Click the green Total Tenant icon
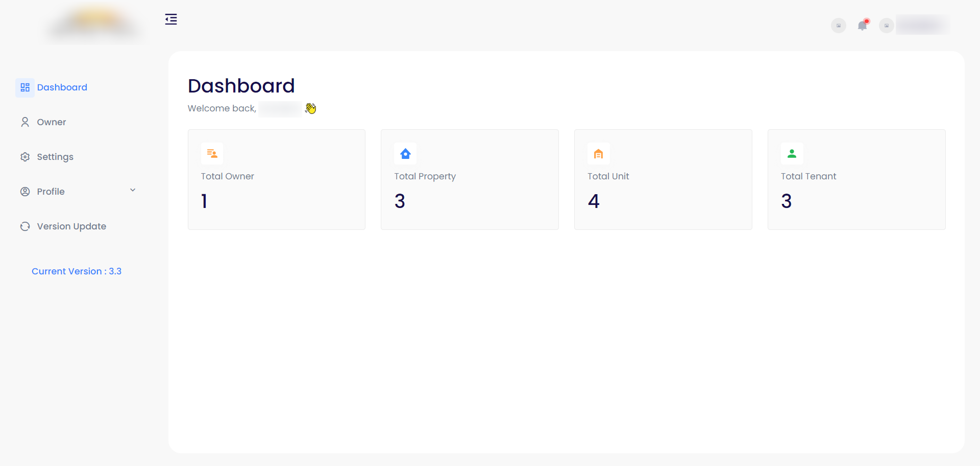The width and height of the screenshot is (980, 466). 792,154
